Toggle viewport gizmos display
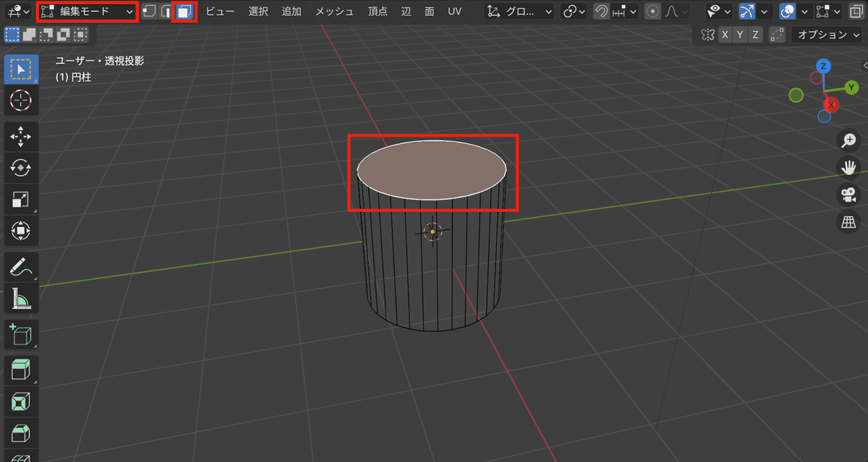This screenshot has width=868, height=462. tap(747, 12)
